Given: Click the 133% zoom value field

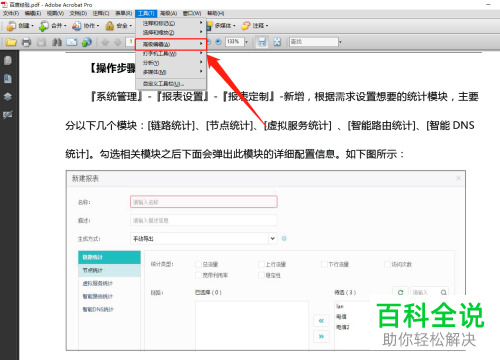Looking at the screenshot, I should (235, 42).
